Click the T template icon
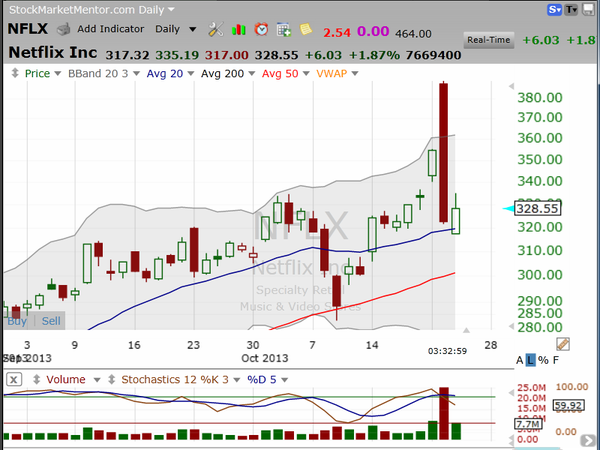 tap(571, 10)
